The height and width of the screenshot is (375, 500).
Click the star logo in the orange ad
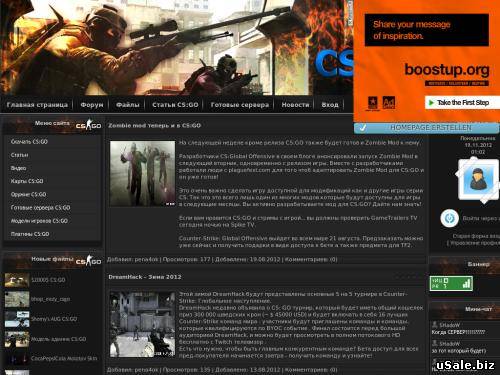(372, 103)
